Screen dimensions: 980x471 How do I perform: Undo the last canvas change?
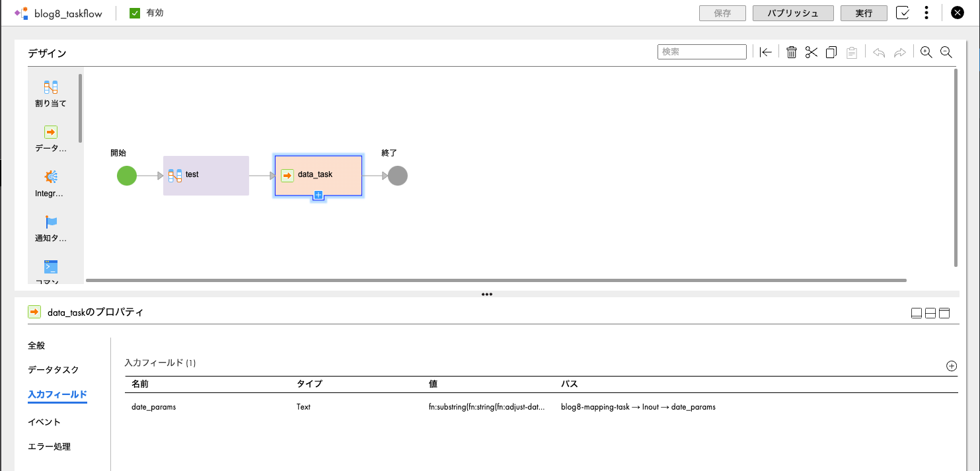(x=880, y=52)
